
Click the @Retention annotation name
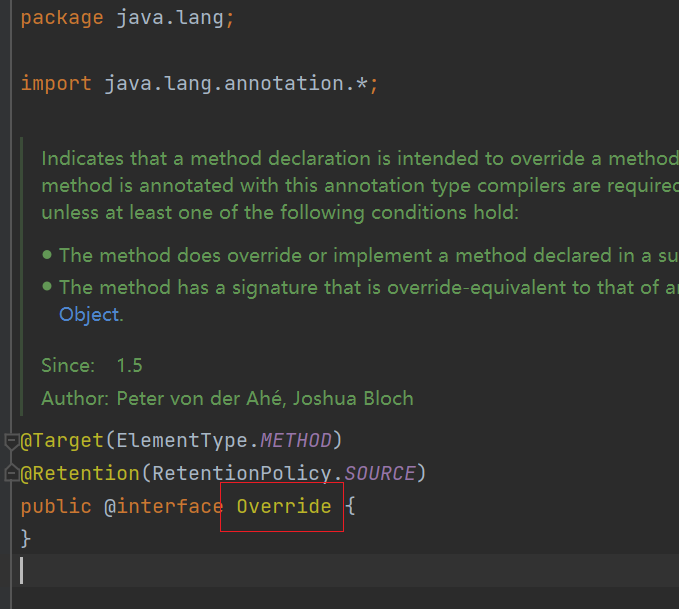tap(78, 473)
